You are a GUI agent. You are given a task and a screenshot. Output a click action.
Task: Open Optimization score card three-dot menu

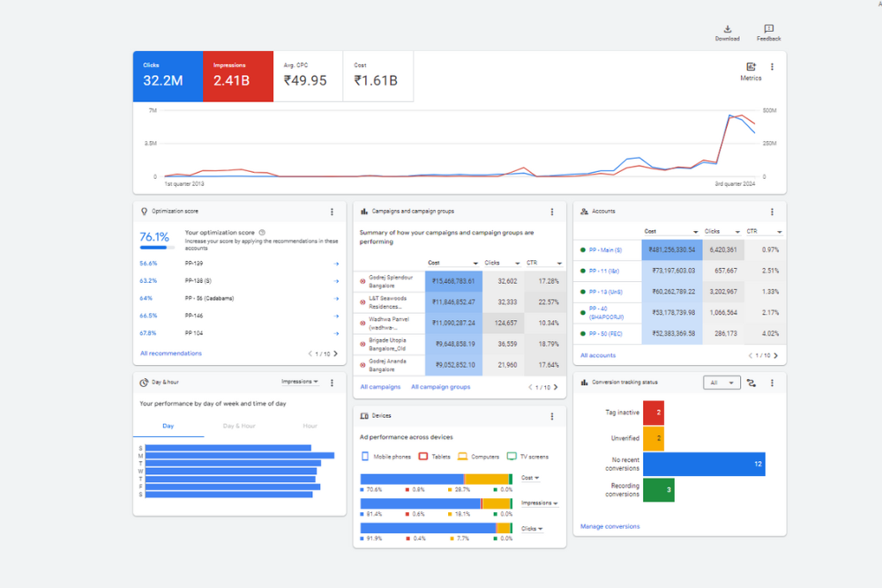(332, 212)
